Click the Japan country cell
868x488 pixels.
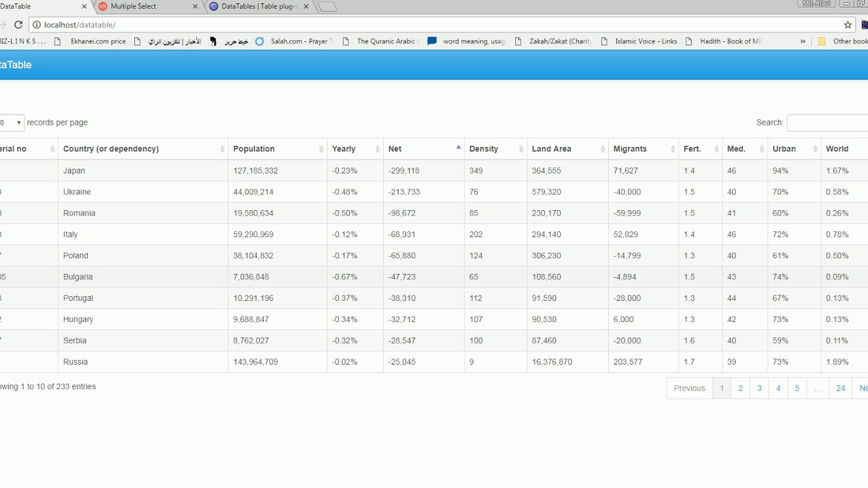[x=143, y=171]
